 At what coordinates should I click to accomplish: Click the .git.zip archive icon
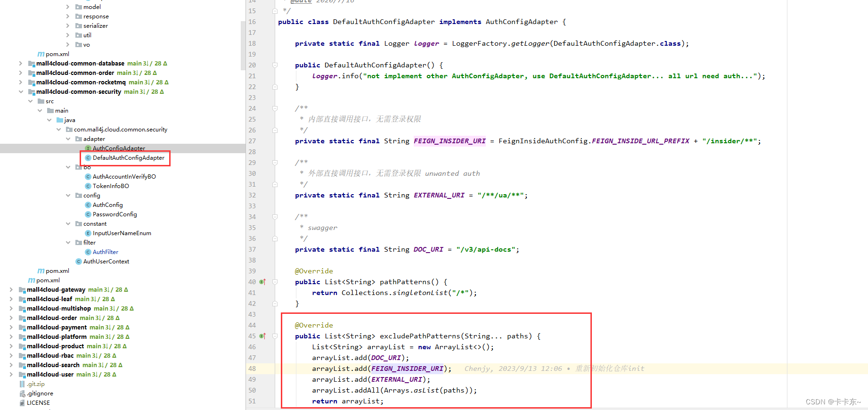(x=22, y=384)
